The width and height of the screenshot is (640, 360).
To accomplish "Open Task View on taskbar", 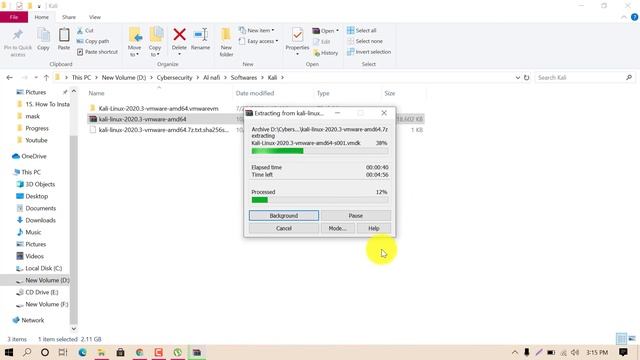I will tap(62, 352).
